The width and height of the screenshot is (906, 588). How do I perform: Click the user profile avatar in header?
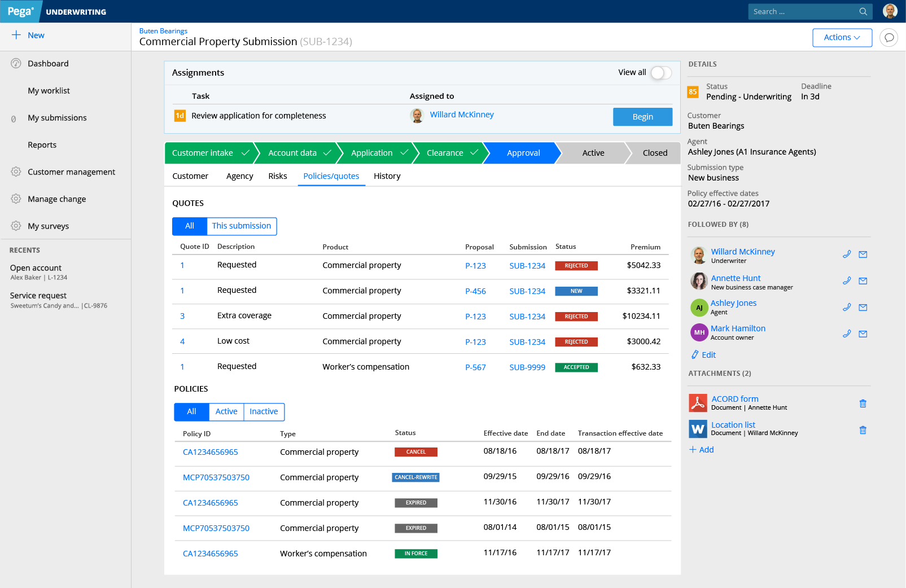890,11
